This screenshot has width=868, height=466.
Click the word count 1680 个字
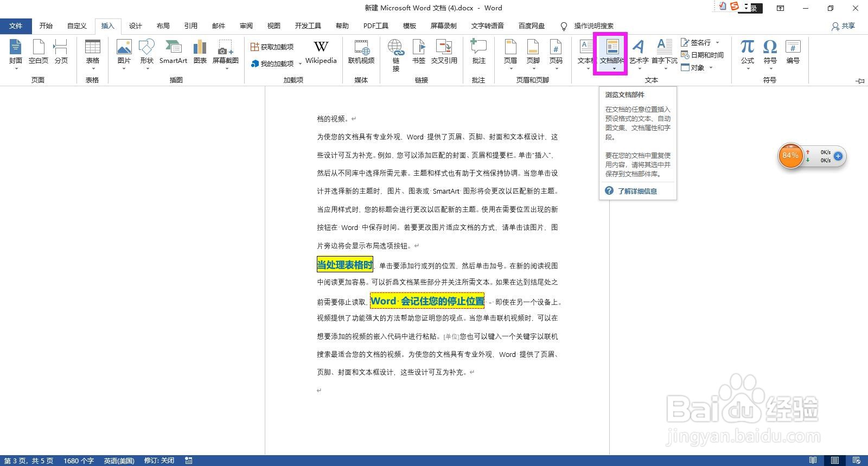pyautogui.click(x=79, y=461)
